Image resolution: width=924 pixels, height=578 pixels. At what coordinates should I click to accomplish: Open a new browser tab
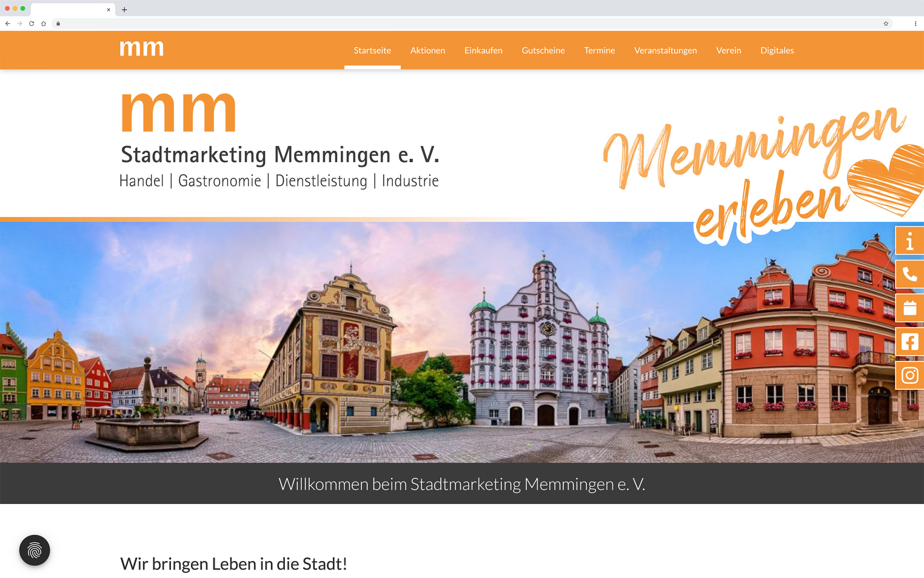[124, 10]
